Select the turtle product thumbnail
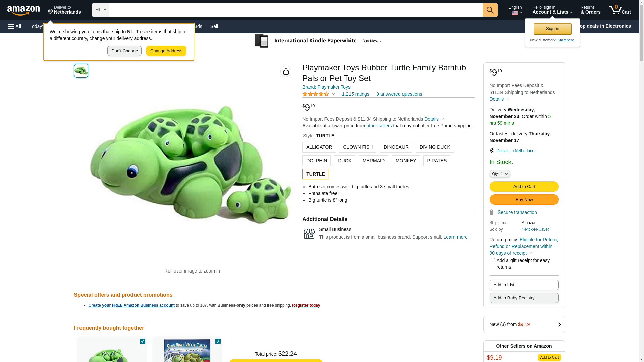644x362 pixels. tap(81, 71)
